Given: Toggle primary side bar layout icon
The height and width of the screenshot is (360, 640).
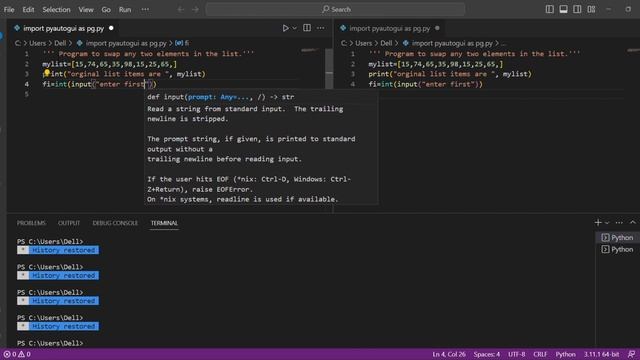Looking at the screenshot, I should pos(550,9).
